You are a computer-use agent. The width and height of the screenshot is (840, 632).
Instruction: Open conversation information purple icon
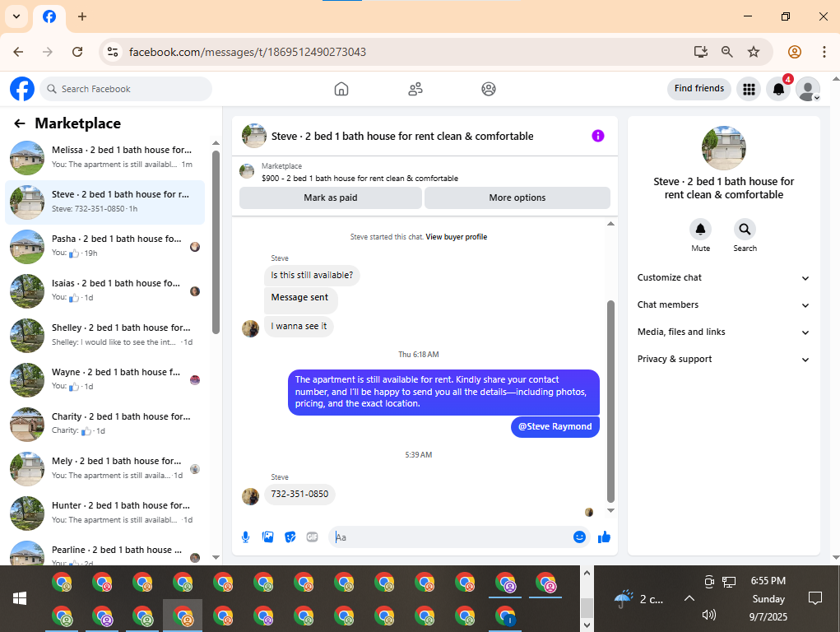click(x=598, y=136)
